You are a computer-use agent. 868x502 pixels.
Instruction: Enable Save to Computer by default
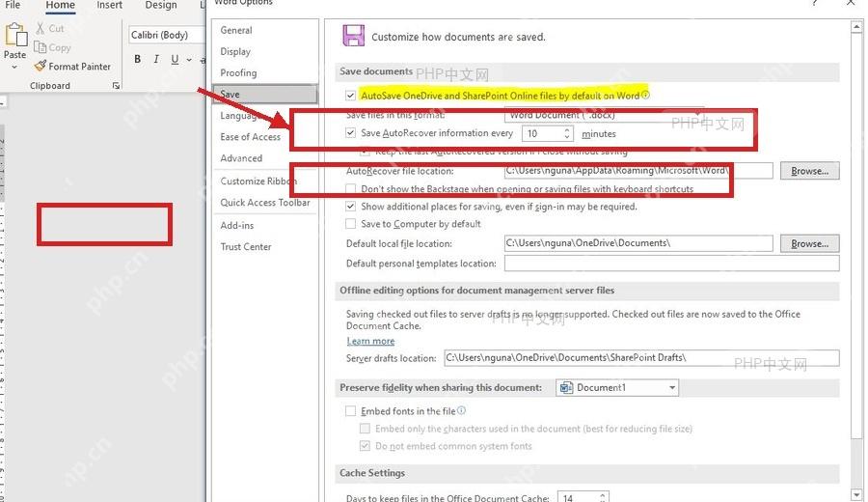[x=350, y=224]
